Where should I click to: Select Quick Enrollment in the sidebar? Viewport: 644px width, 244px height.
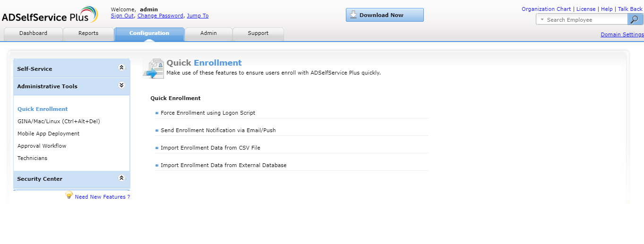tap(43, 109)
